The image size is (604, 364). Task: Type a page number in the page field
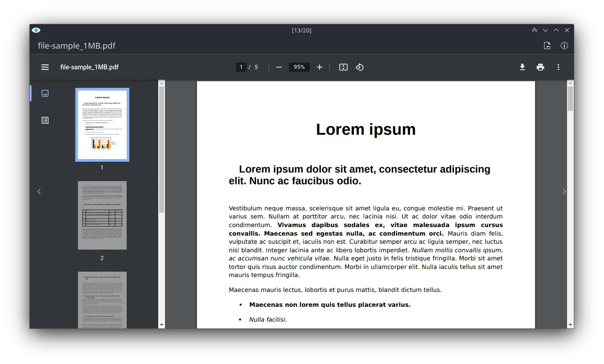click(241, 67)
